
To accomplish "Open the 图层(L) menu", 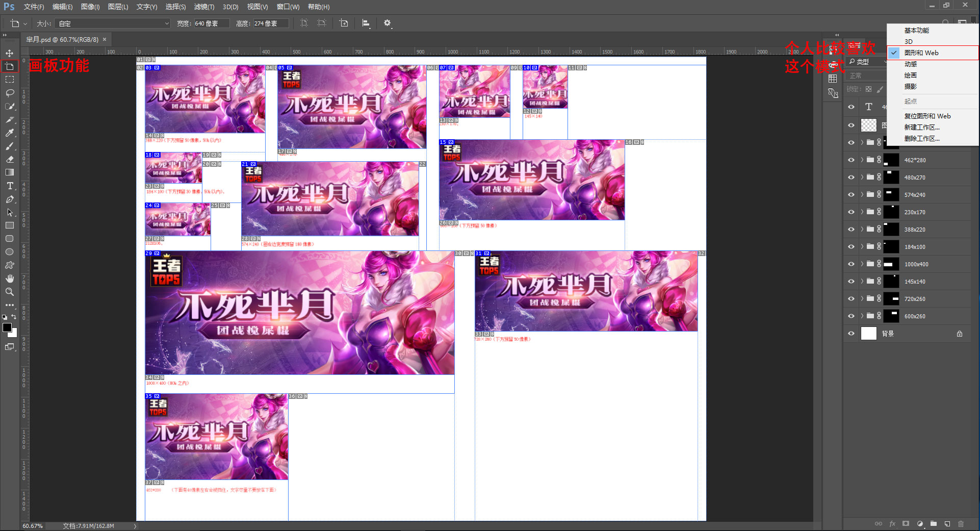I will 118,7.
